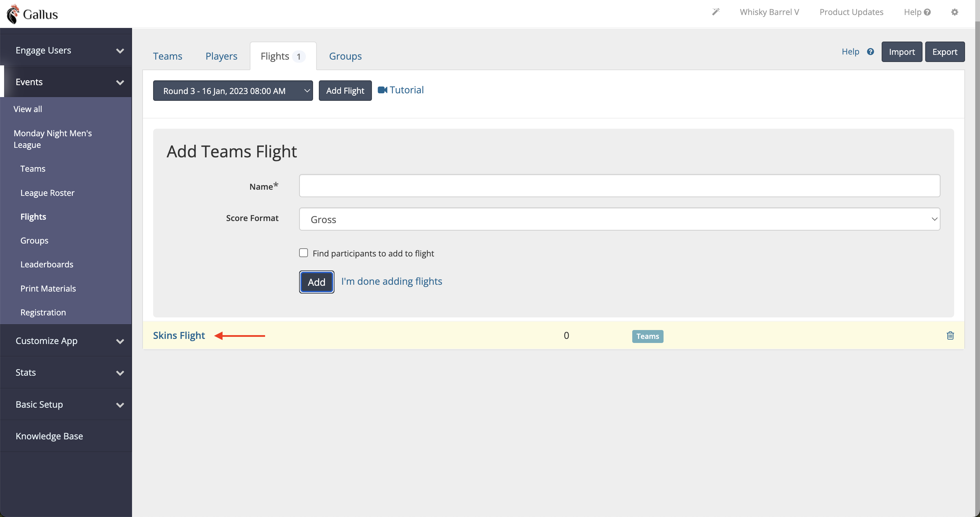
Task: Open Knowledge Base in sidebar
Action: [49, 436]
